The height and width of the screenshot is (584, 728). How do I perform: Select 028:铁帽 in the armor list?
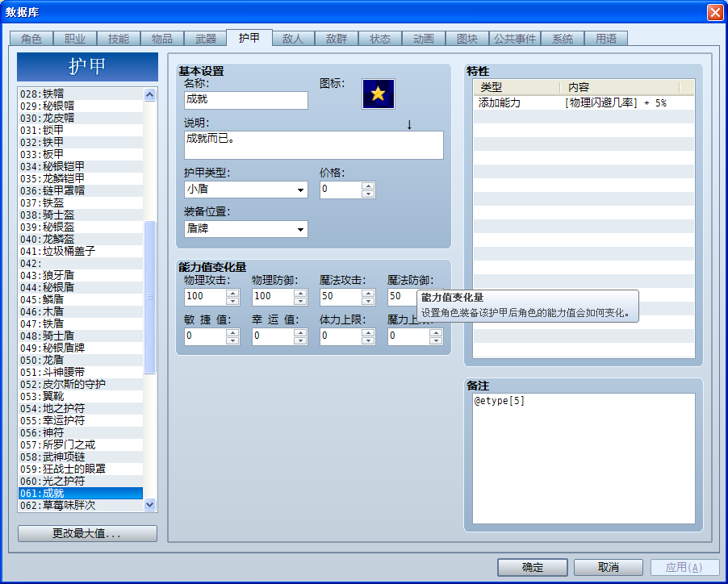click(x=81, y=94)
